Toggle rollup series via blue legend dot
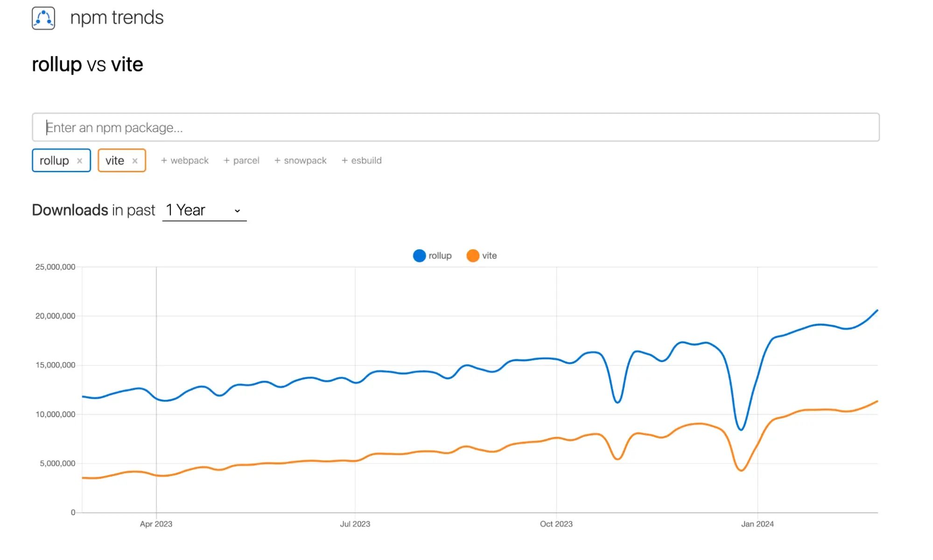 pos(419,256)
